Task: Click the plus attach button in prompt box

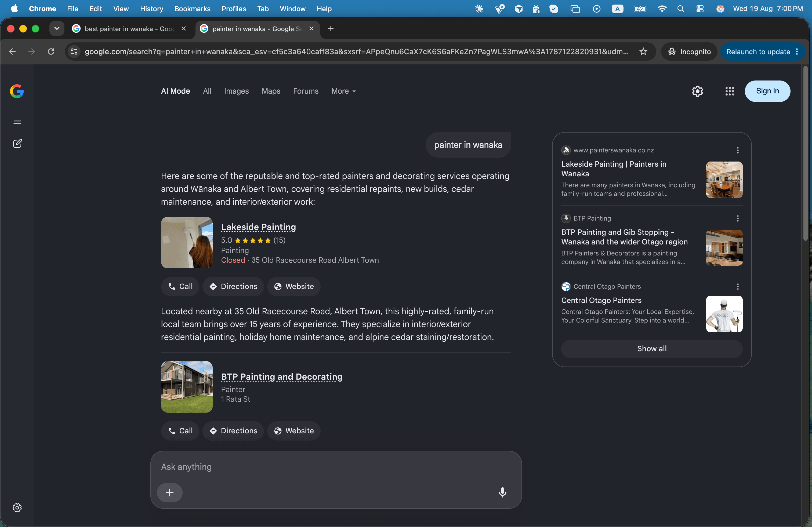Action: [169, 492]
